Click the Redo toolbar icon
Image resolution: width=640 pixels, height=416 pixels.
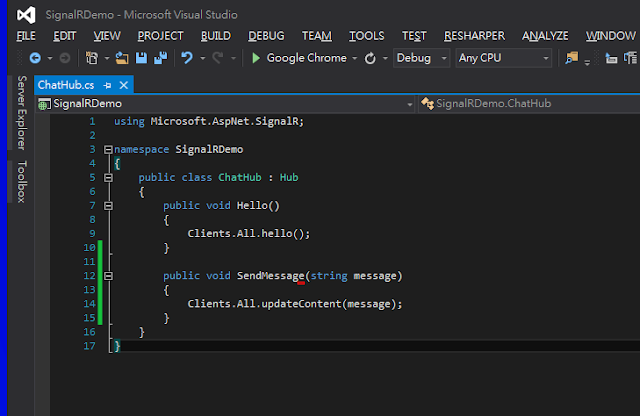218,58
